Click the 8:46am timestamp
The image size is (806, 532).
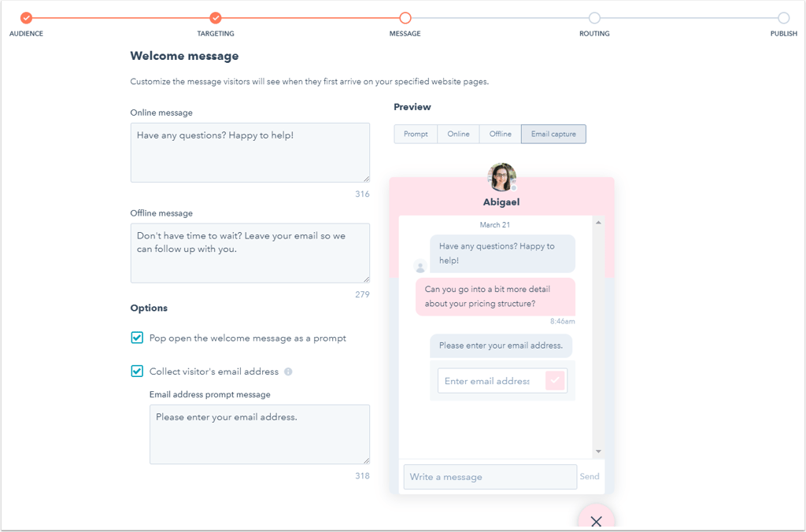pos(562,321)
